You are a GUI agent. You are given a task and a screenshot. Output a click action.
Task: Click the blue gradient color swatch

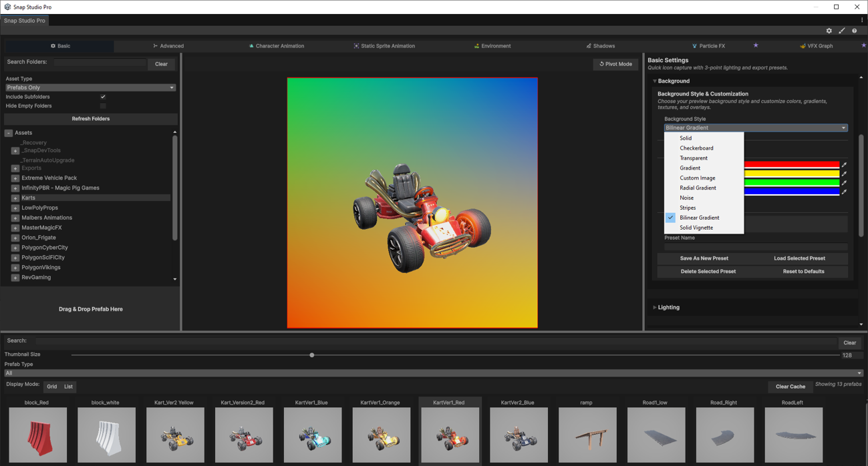791,192
